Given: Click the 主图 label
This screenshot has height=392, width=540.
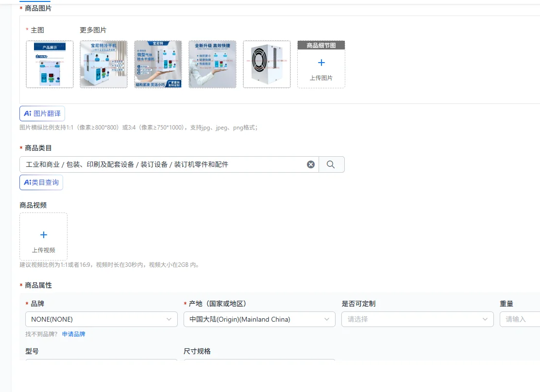Looking at the screenshot, I should pos(37,30).
